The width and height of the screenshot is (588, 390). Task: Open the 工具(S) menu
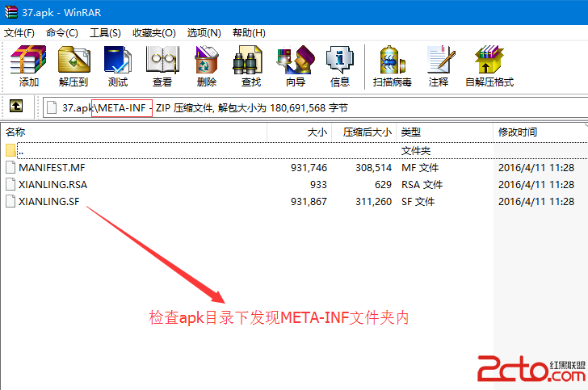[x=105, y=33]
